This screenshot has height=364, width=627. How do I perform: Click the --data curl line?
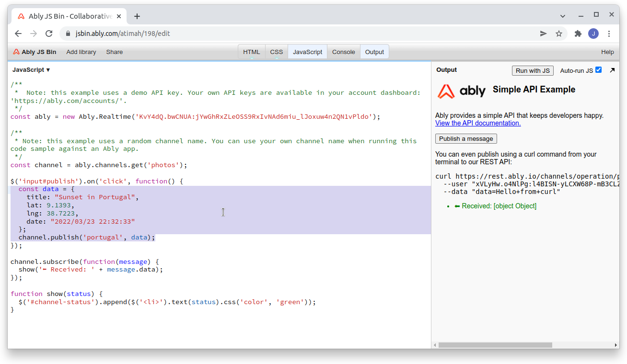[502, 192]
